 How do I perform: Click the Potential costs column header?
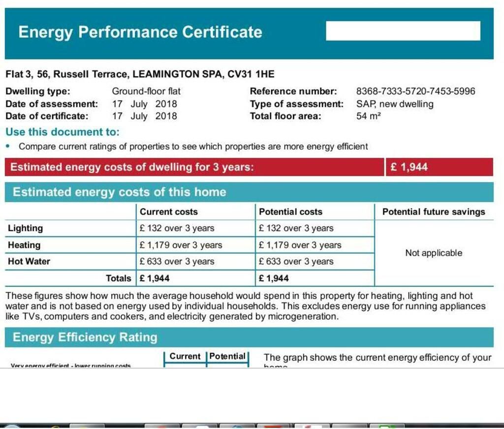click(290, 212)
